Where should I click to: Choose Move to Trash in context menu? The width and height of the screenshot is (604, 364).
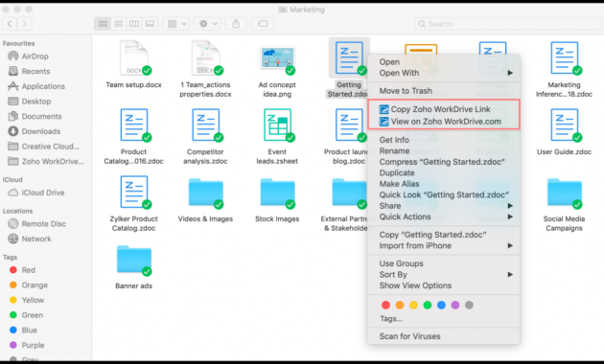click(x=444, y=91)
